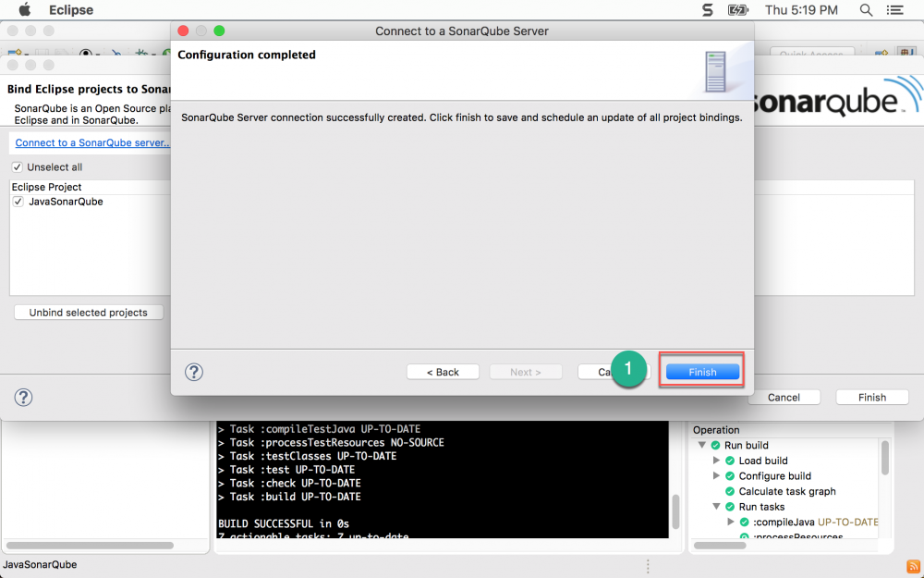Click console line Task :processTestResources NO-SOURCE
This screenshot has height=578, width=924.
pyautogui.click(x=331, y=442)
